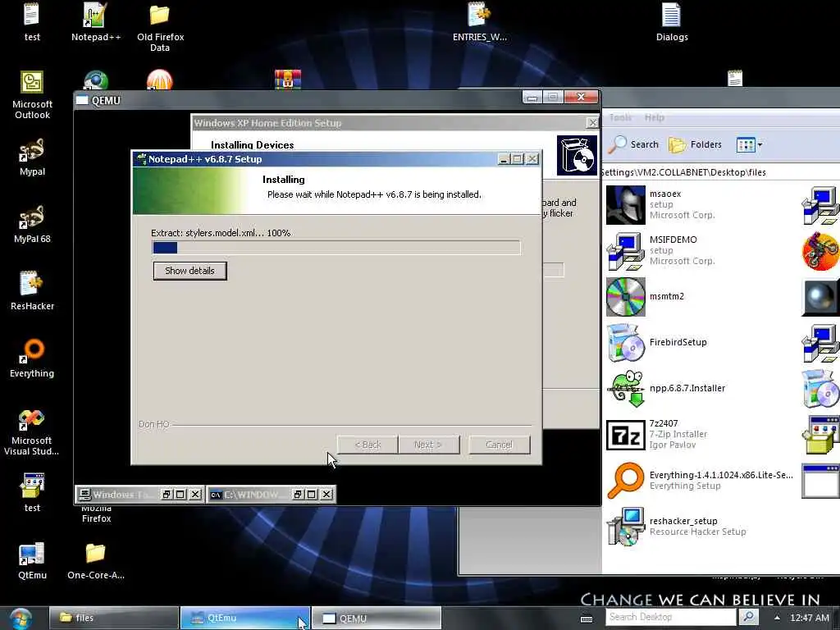
Task: Launch the Everything search shortcut
Action: click(x=32, y=358)
